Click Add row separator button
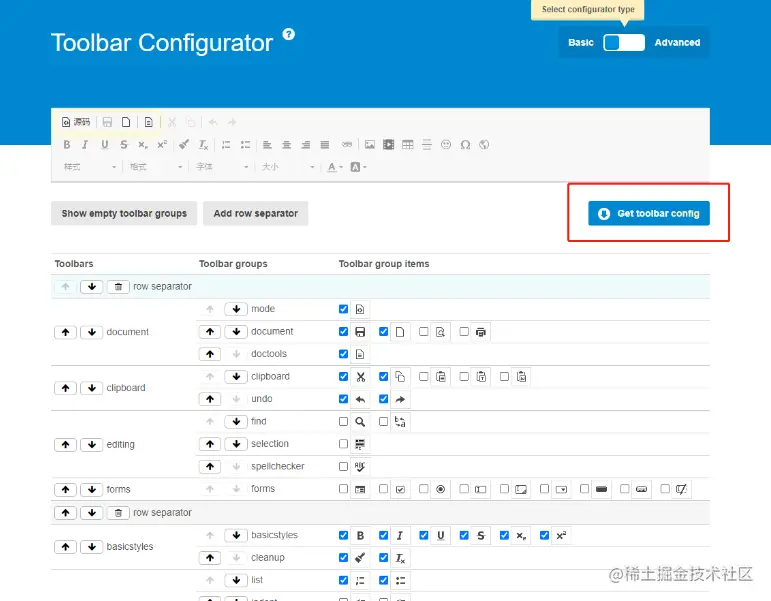This screenshot has height=601, width=771. [256, 213]
